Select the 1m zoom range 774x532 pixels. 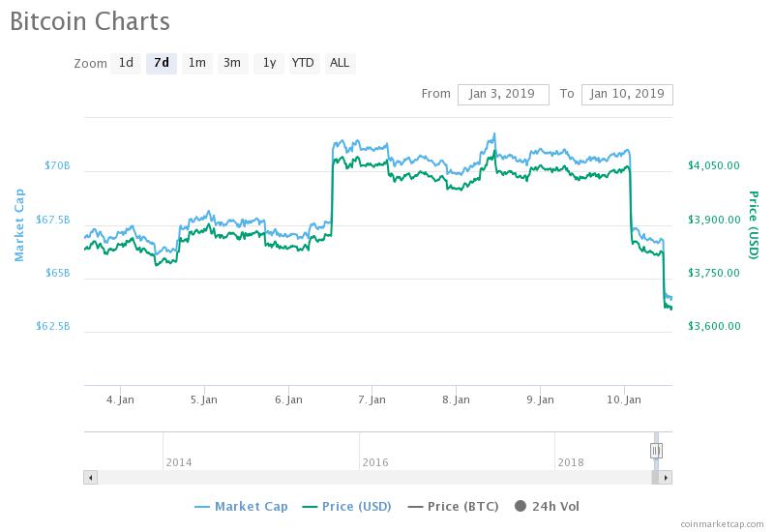click(x=197, y=63)
